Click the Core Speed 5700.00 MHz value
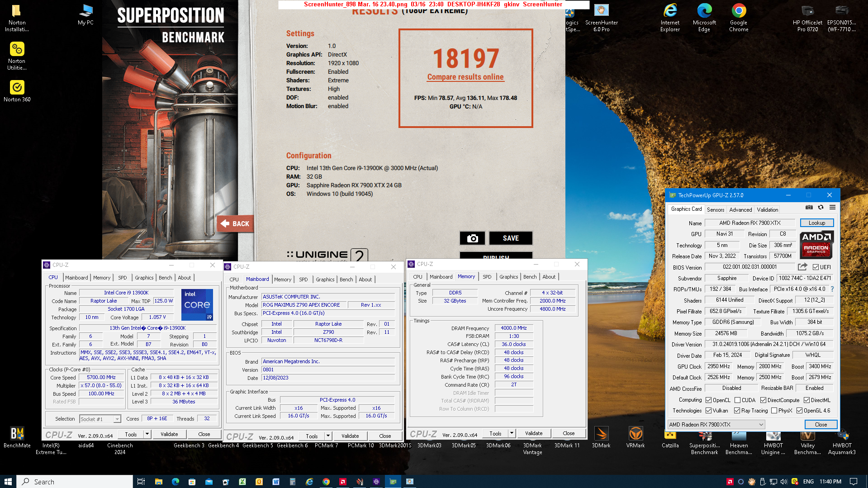The image size is (868, 488). (101, 377)
